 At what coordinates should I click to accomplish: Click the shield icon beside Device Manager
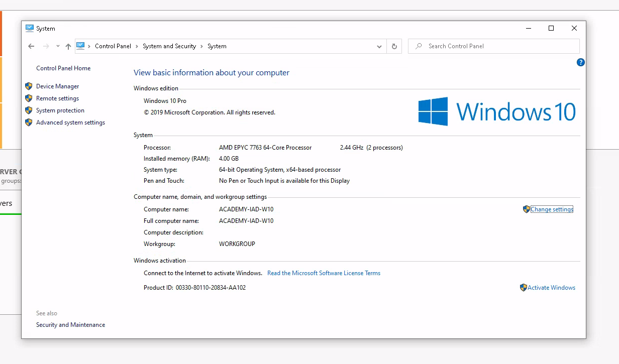29,86
